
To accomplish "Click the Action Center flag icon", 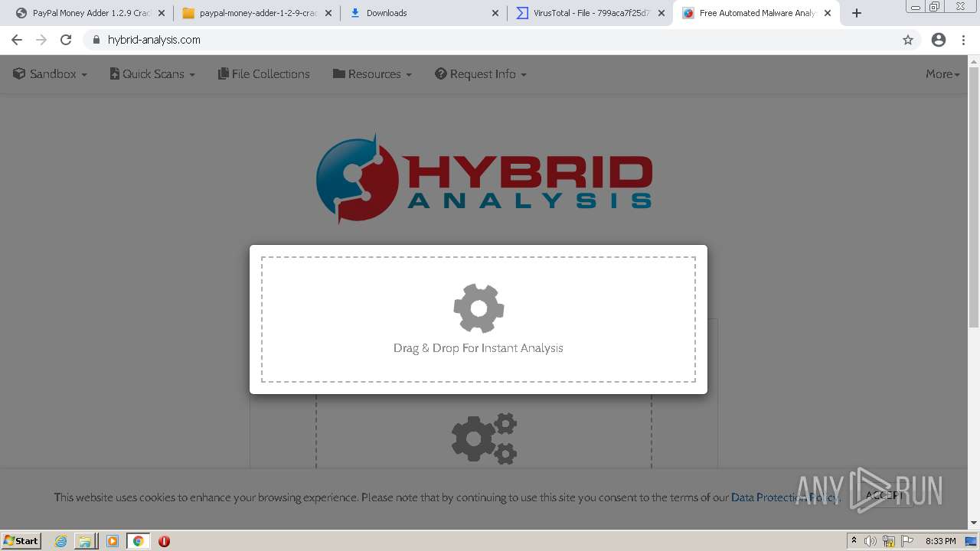I will (x=907, y=541).
